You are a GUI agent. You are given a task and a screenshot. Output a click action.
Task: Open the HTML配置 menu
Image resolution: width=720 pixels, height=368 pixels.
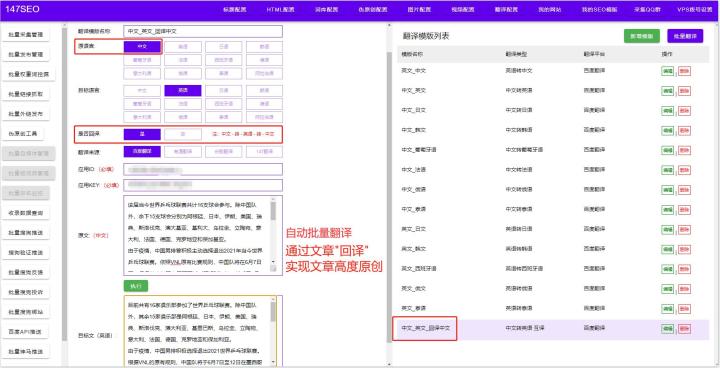(x=281, y=10)
